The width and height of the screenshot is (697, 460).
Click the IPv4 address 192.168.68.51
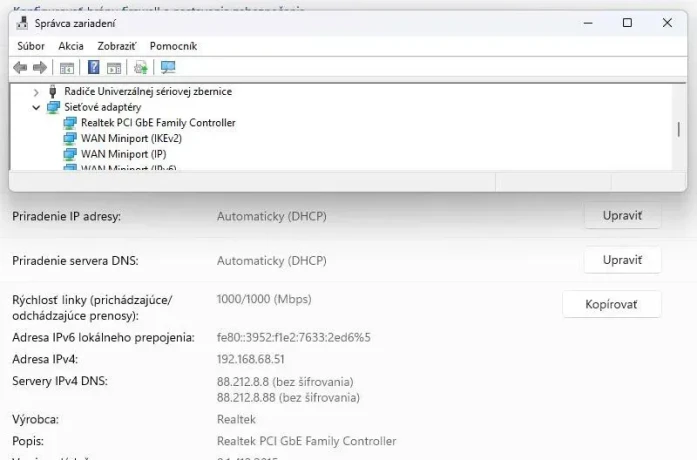point(251,359)
